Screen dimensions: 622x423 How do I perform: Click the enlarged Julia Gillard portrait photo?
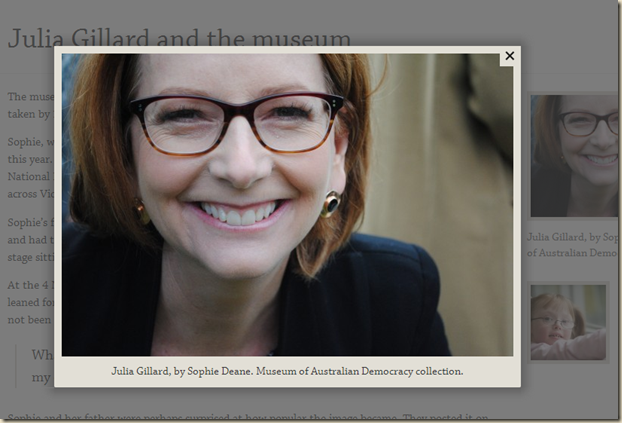click(x=287, y=205)
